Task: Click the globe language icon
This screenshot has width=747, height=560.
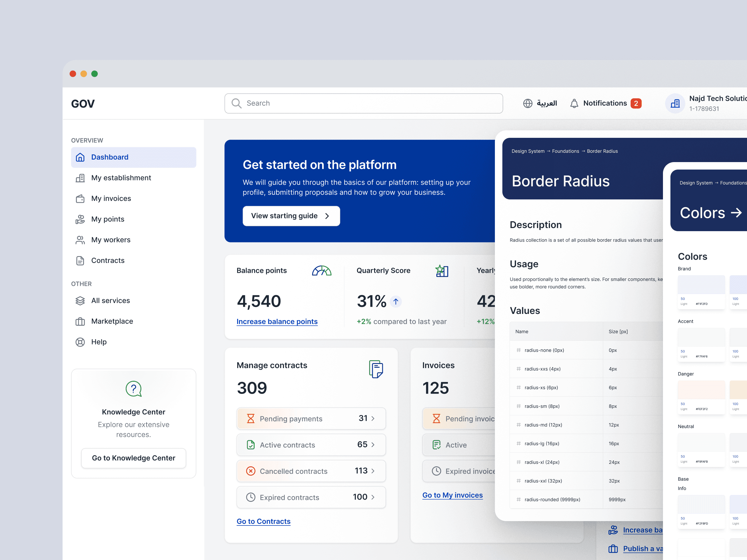Action: click(x=528, y=103)
